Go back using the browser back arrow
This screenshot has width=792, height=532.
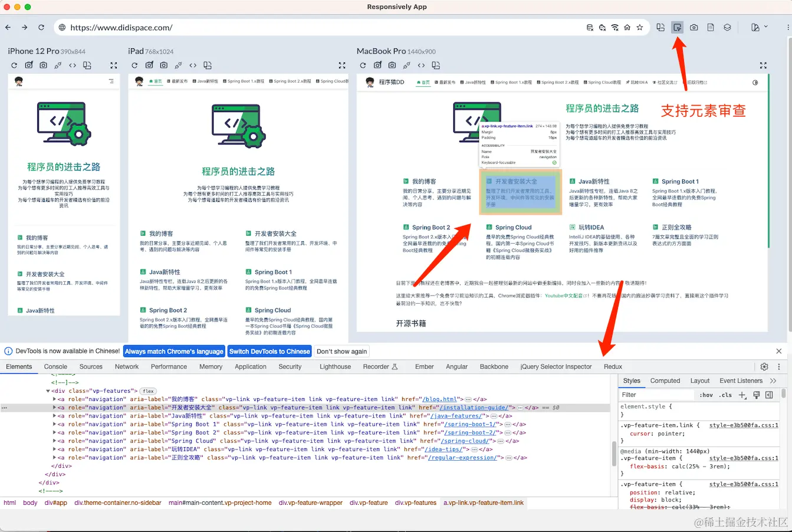[x=8, y=27]
